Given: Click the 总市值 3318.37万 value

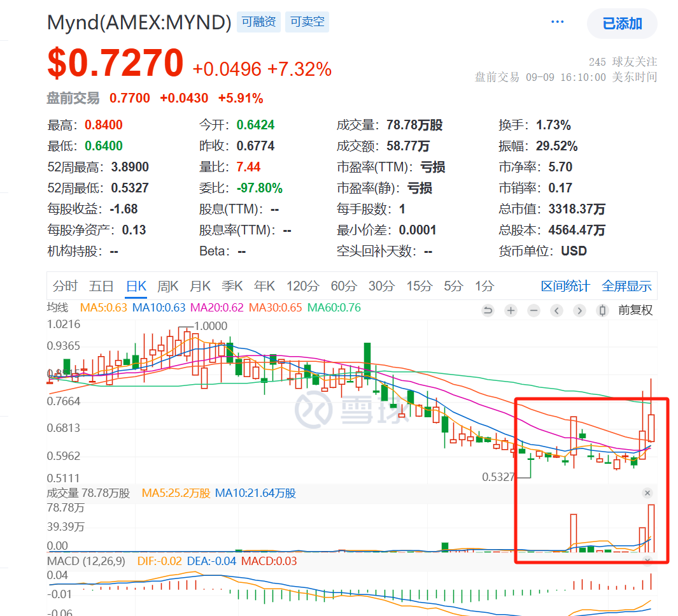Looking at the screenshot, I should pos(577,209).
